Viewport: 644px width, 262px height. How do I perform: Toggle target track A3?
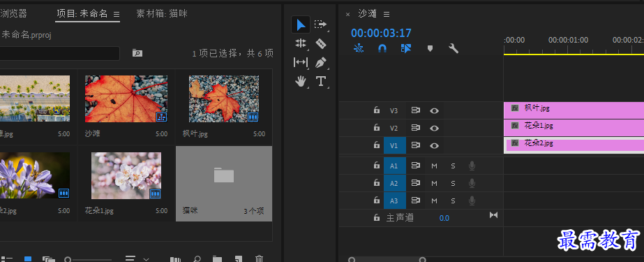394,201
